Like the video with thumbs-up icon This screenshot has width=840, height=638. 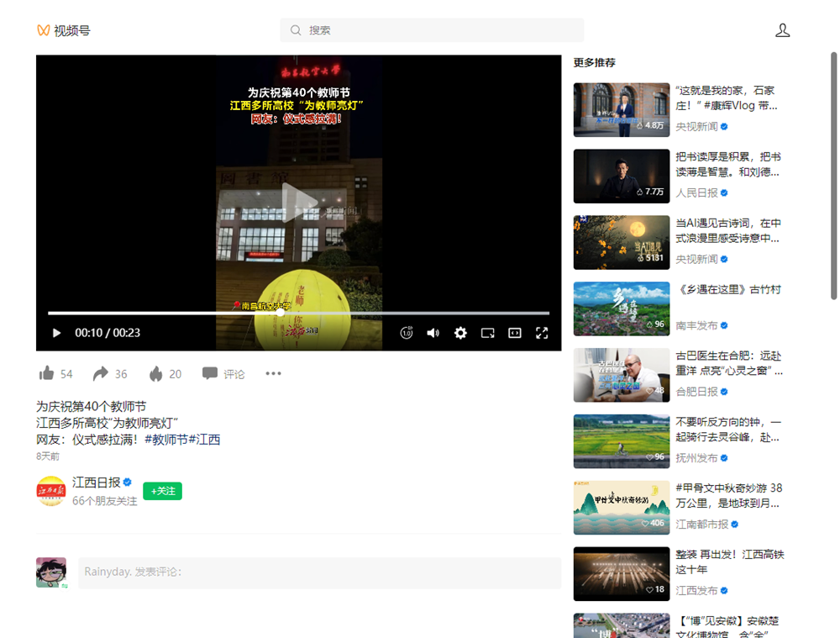pos(47,373)
